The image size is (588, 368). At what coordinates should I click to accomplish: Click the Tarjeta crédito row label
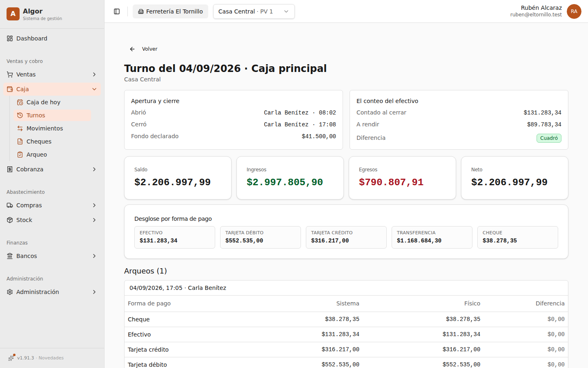(148, 350)
